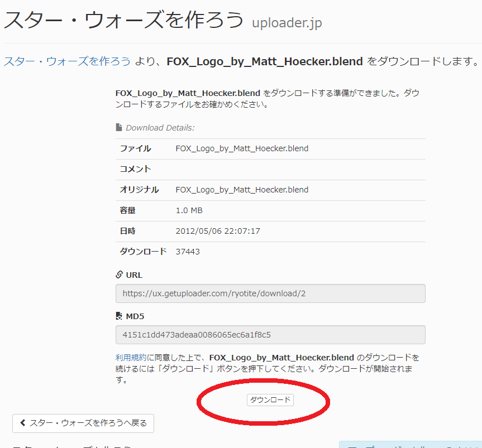Click the URL field with getuploader address

[270, 293]
